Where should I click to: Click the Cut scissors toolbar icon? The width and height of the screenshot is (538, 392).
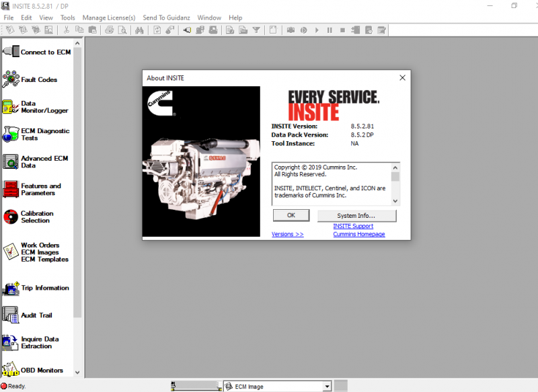pos(66,30)
